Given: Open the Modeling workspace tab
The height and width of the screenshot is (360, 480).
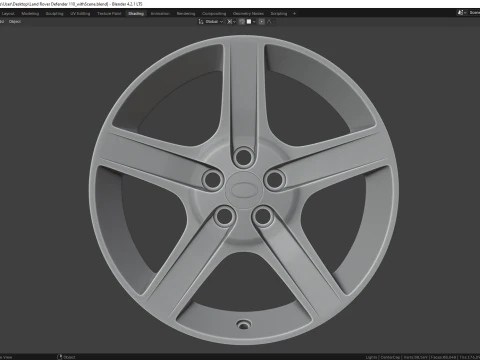Looking at the screenshot, I should tap(30, 14).
